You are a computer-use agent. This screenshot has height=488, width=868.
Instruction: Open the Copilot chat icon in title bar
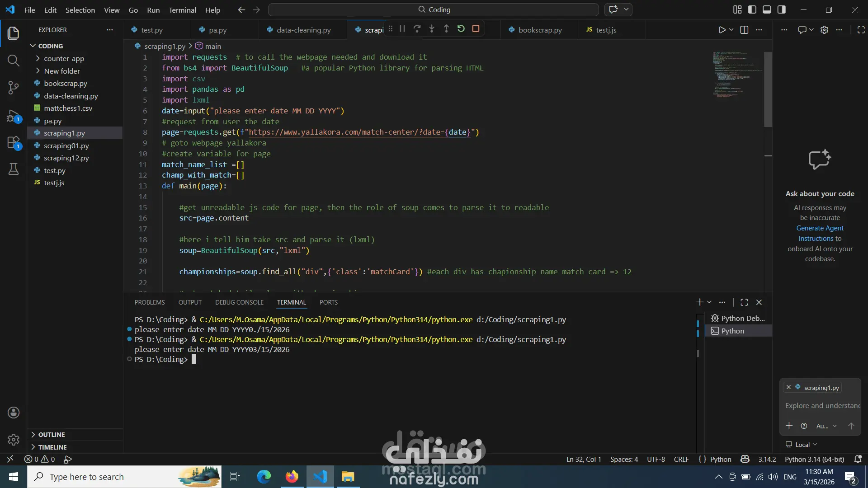click(613, 9)
